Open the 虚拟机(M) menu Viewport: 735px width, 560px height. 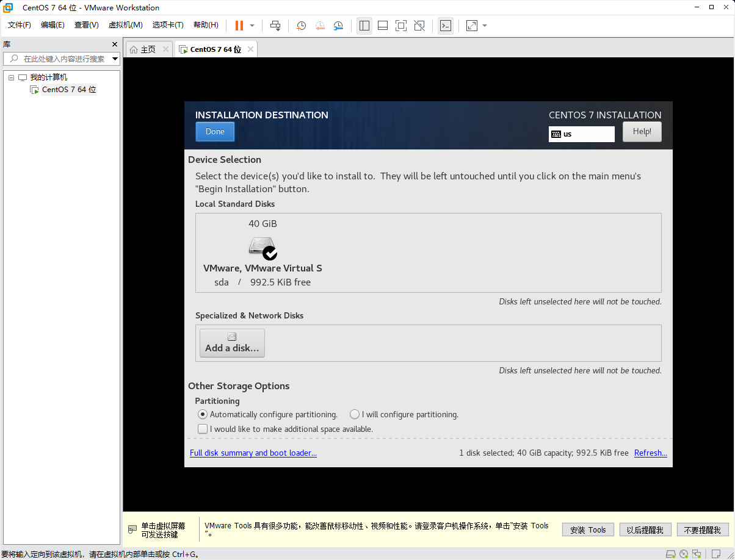coord(125,25)
